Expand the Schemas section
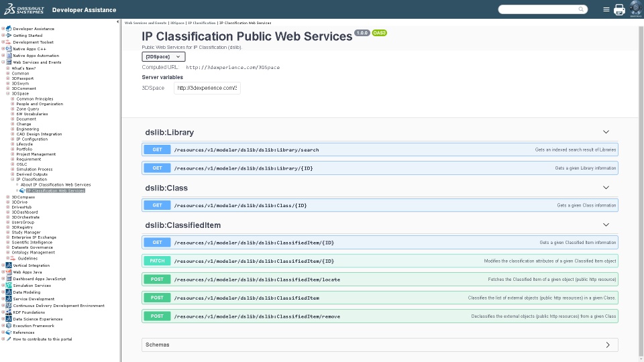The width and height of the screenshot is (644, 362). coord(608,345)
